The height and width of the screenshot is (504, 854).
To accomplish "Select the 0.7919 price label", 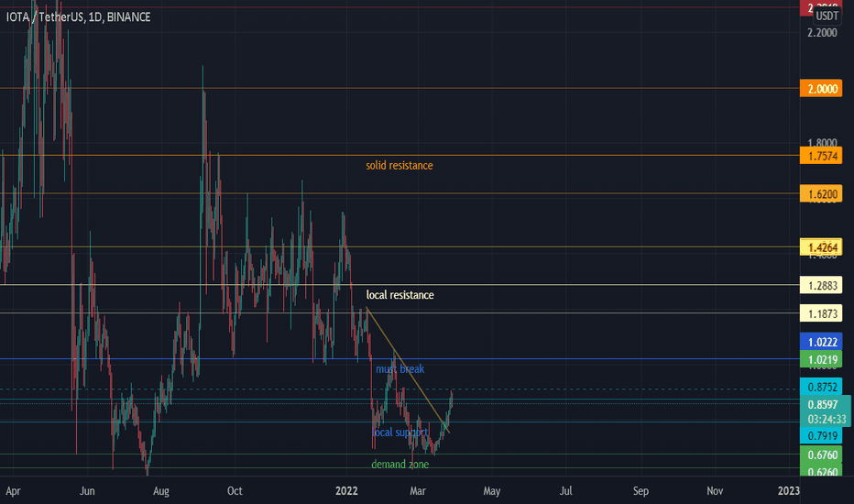I will click(821, 435).
